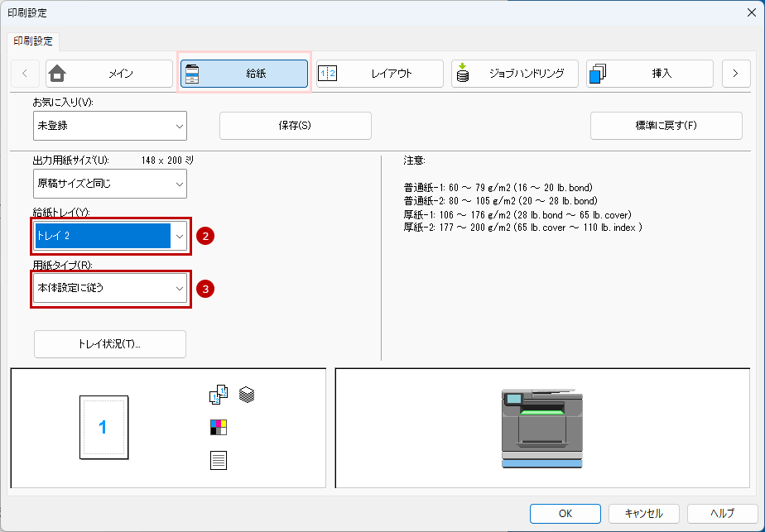
Task: Click the CMYK color mode icon in preview
Action: (x=219, y=428)
